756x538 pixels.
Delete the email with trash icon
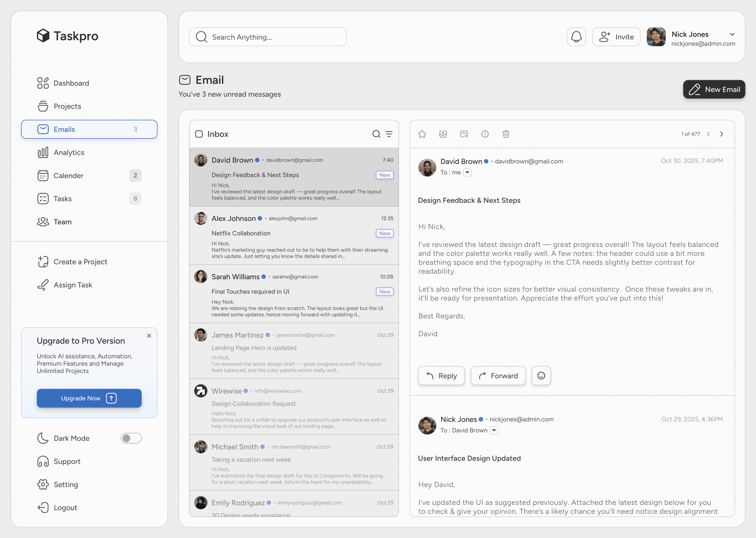pyautogui.click(x=506, y=134)
